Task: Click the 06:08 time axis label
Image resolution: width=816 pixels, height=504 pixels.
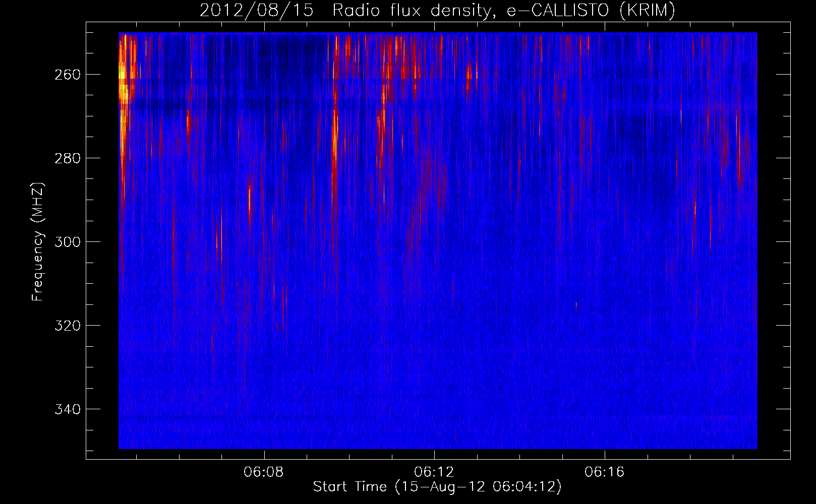Action: click(x=263, y=472)
